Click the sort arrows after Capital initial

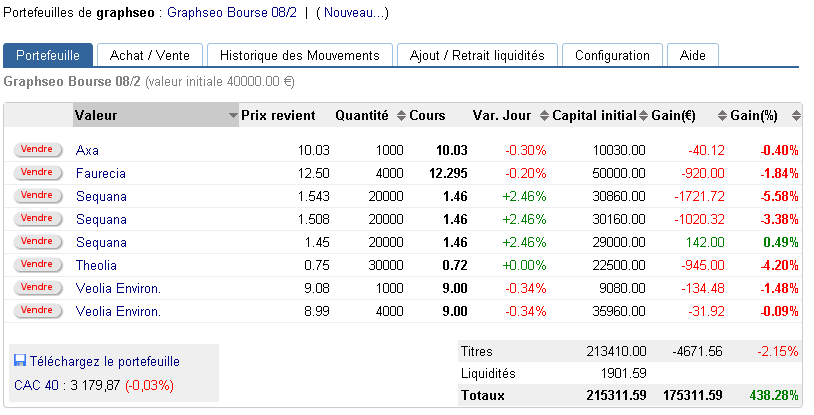pyautogui.click(x=645, y=116)
